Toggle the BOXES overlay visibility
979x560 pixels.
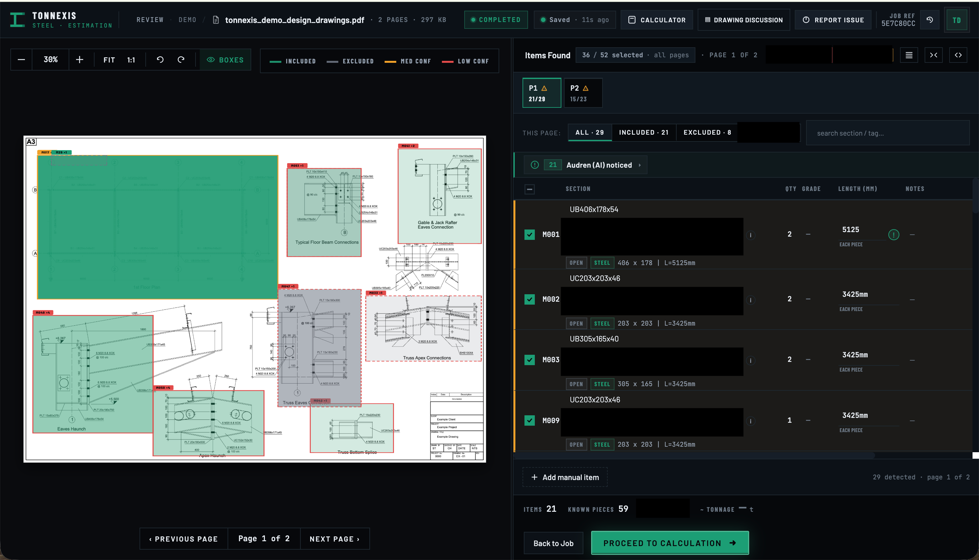coord(225,60)
